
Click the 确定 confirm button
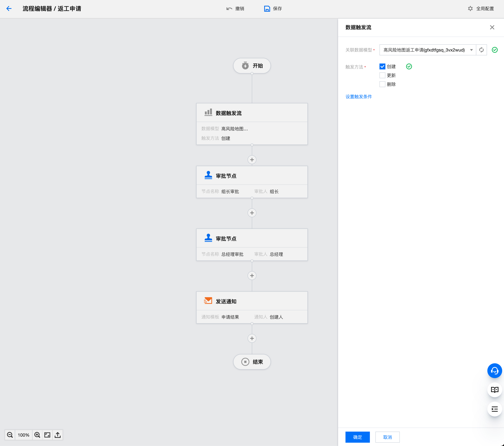tap(357, 437)
